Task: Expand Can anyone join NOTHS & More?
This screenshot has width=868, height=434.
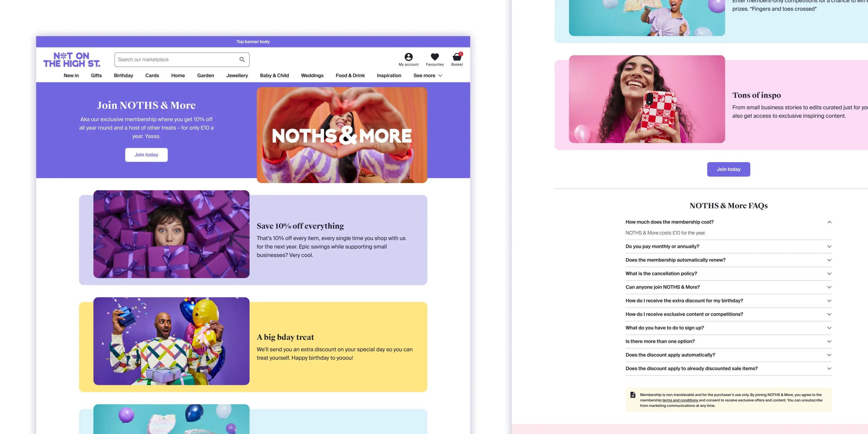Action: (x=729, y=287)
